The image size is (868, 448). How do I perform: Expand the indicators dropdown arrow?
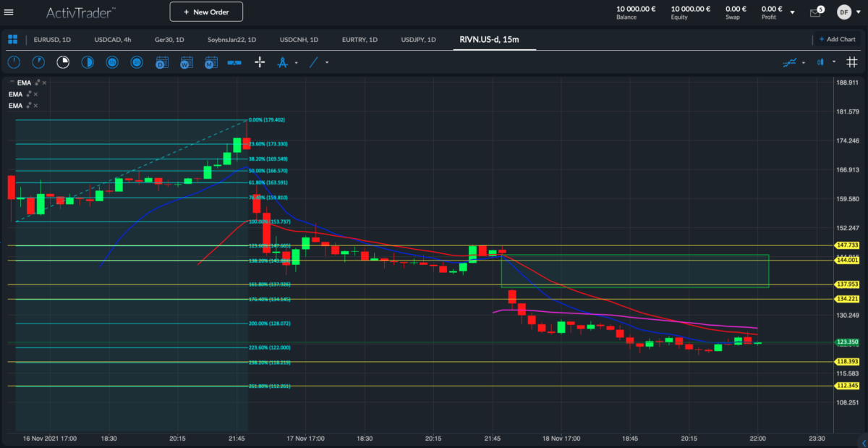[x=804, y=63]
